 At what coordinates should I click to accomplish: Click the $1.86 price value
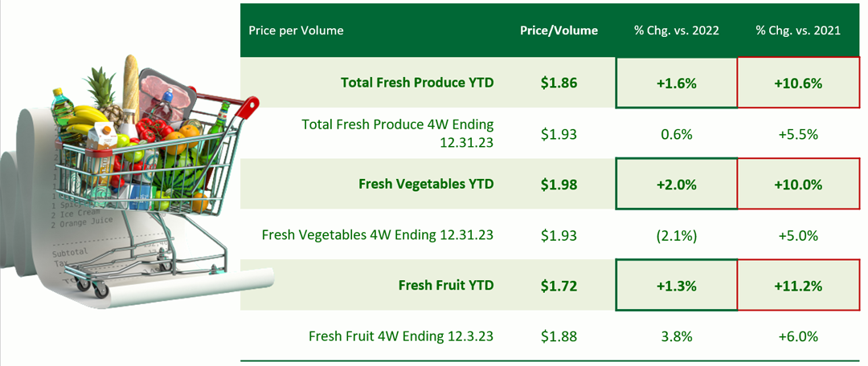(559, 82)
